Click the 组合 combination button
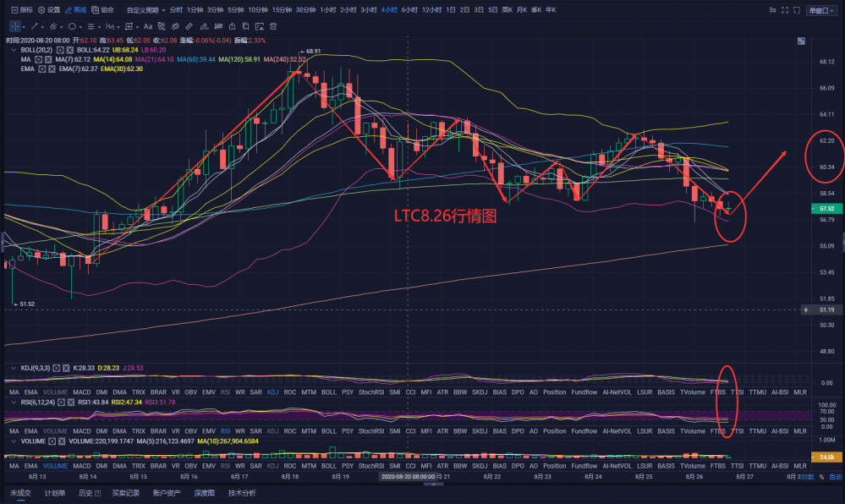Image resolution: width=845 pixels, height=504 pixels. (x=102, y=10)
